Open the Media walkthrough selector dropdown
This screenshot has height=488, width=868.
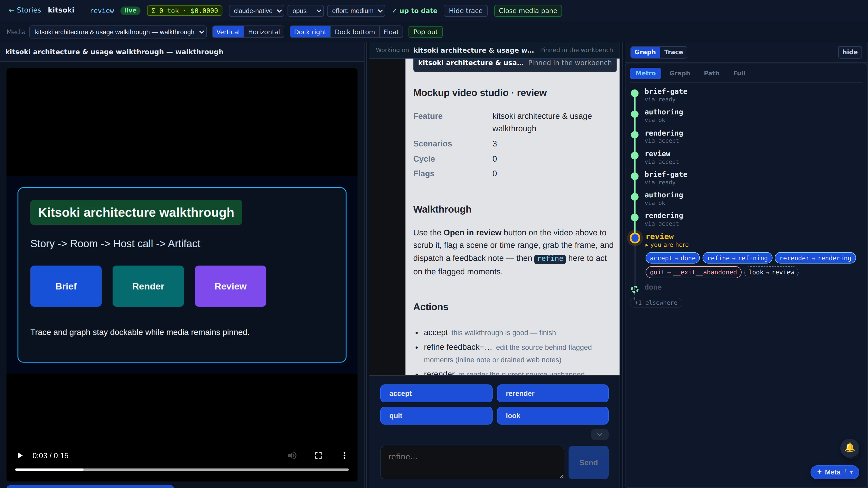point(118,32)
